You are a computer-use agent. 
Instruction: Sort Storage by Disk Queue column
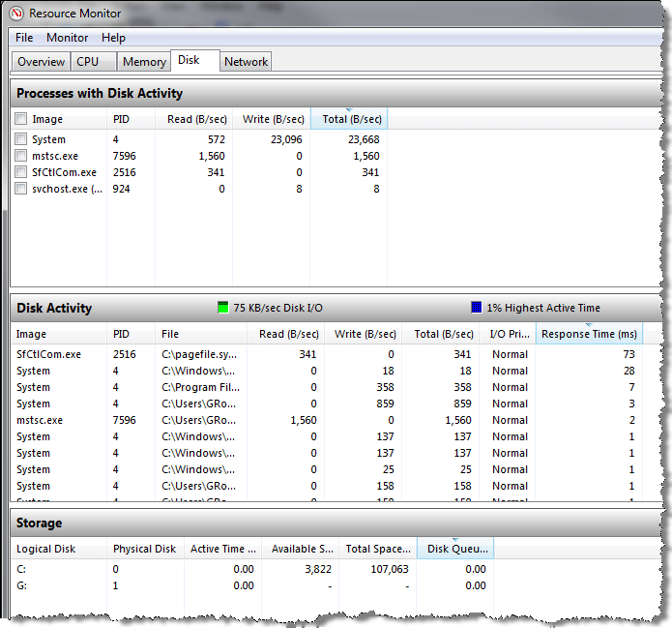tap(455, 549)
